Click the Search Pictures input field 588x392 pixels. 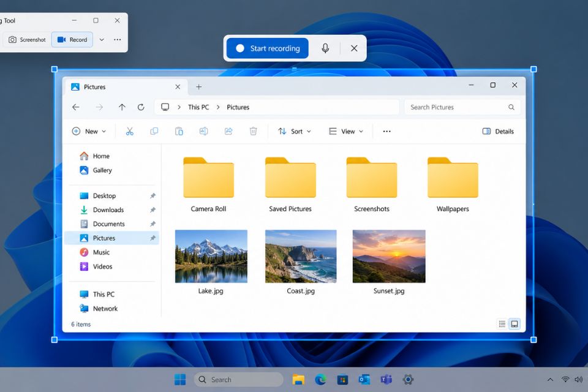462,107
